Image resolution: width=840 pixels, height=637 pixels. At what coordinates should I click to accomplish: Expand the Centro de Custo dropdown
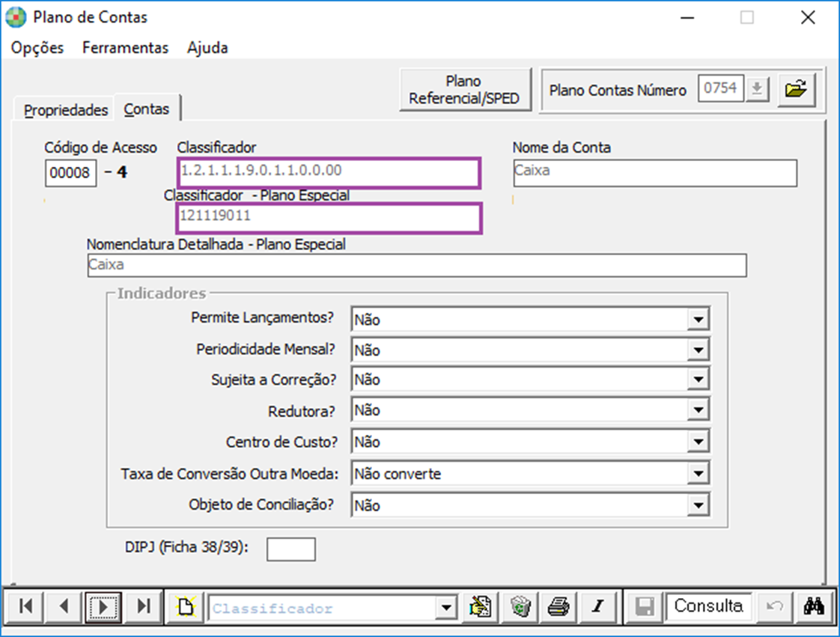point(698,442)
